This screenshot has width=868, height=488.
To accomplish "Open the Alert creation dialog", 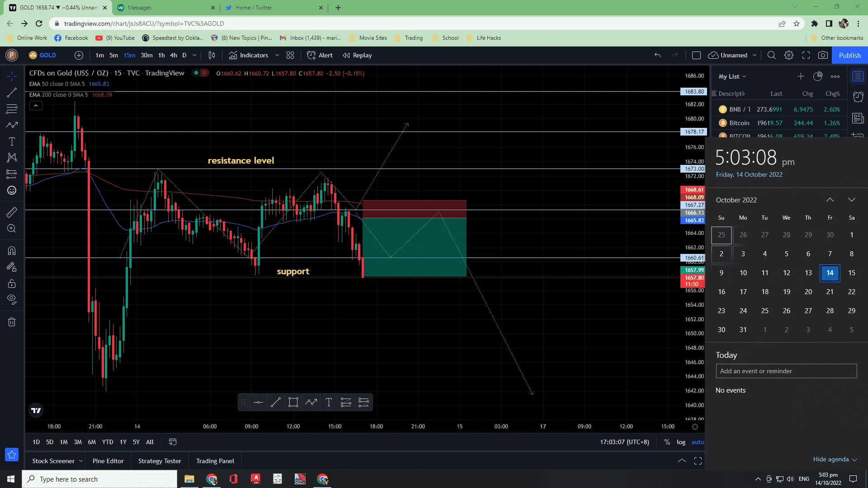I will (x=320, y=55).
